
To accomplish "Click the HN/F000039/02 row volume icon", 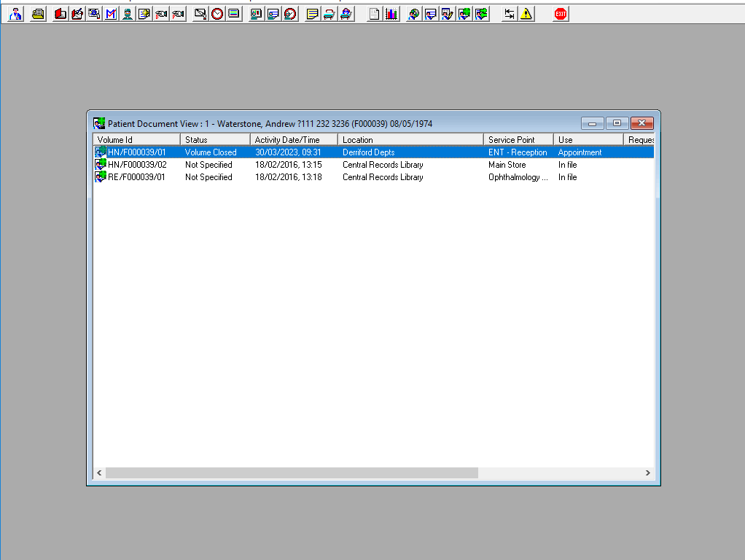I will click(101, 165).
